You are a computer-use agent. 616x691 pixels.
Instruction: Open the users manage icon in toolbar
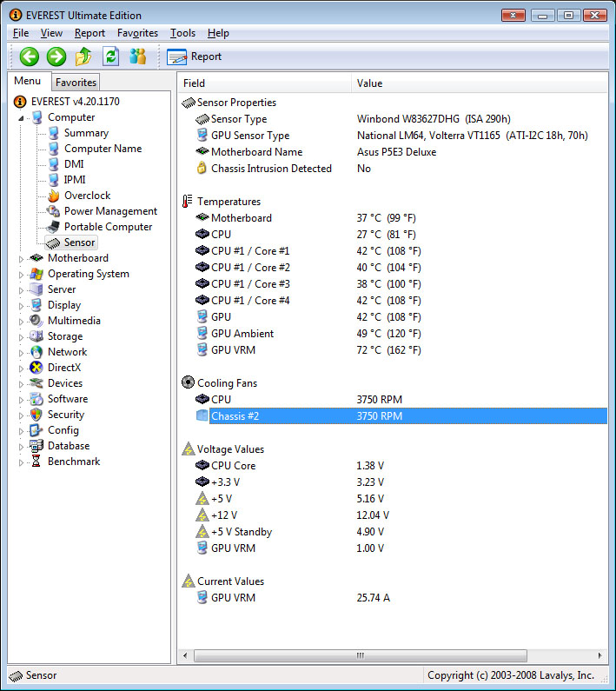(138, 56)
